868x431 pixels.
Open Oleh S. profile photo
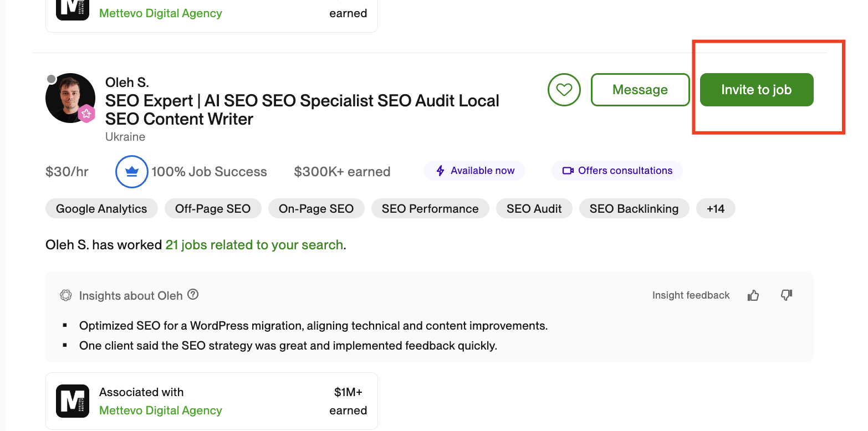(70, 98)
